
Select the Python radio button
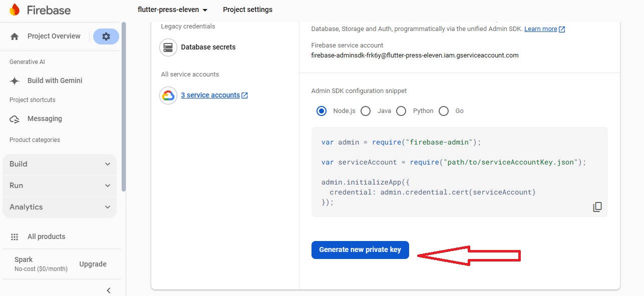tap(401, 111)
